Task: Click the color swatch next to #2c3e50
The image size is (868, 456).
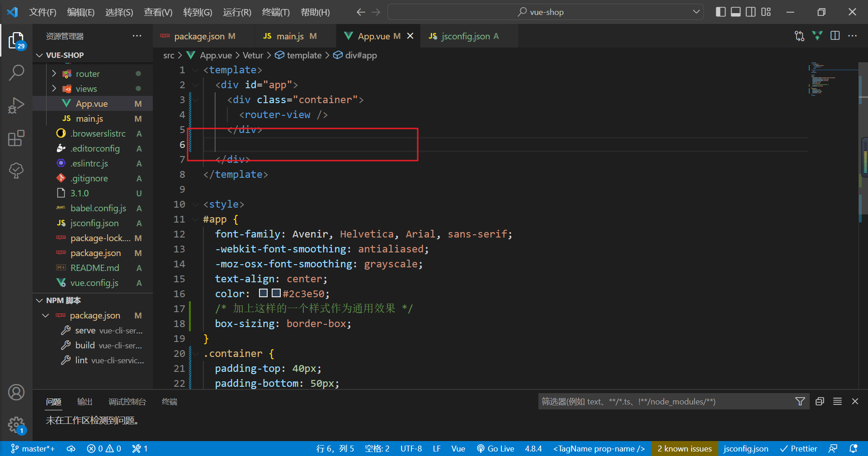Action: pyautogui.click(x=276, y=293)
